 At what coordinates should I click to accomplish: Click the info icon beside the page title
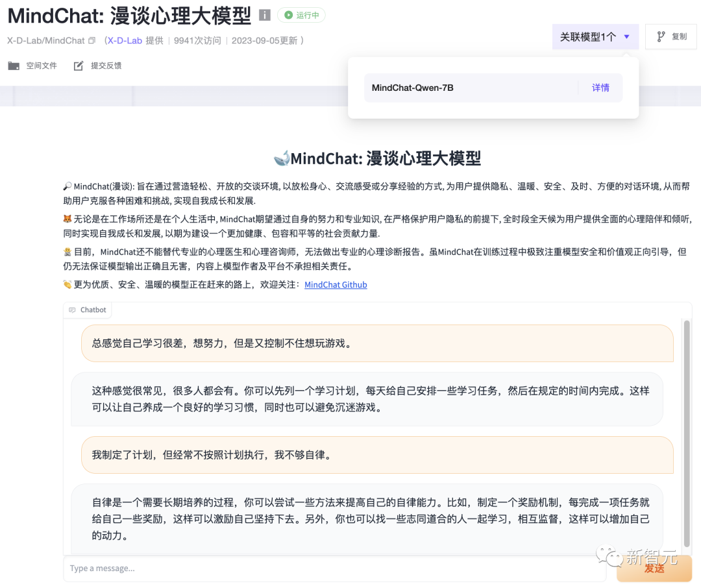click(264, 15)
